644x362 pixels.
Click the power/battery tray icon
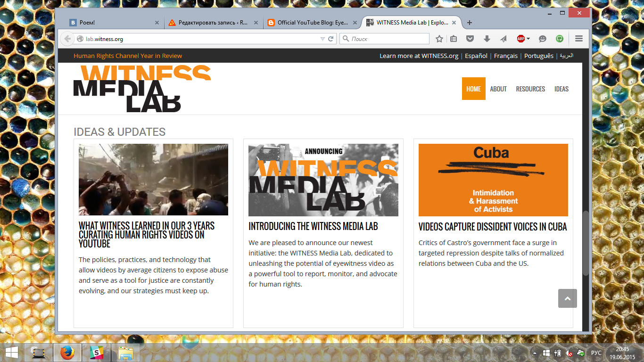point(558,353)
